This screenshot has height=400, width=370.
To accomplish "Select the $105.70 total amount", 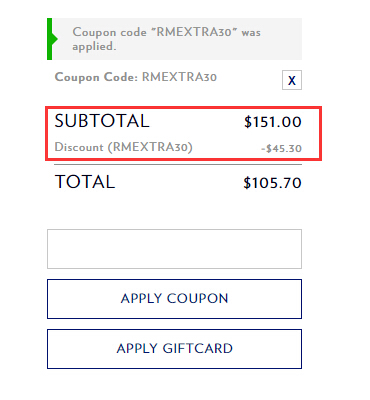I will (272, 183).
